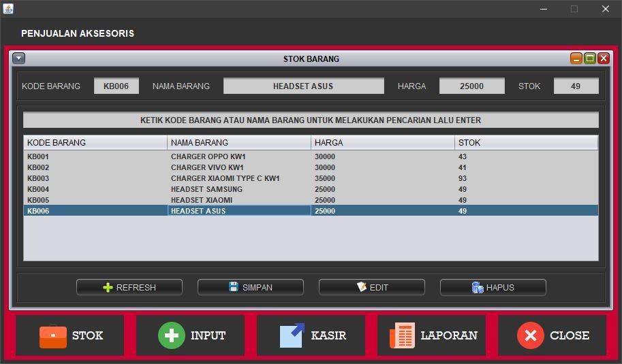This screenshot has height=364, width=622.
Task: Click the EDIT button
Action: 371,287
